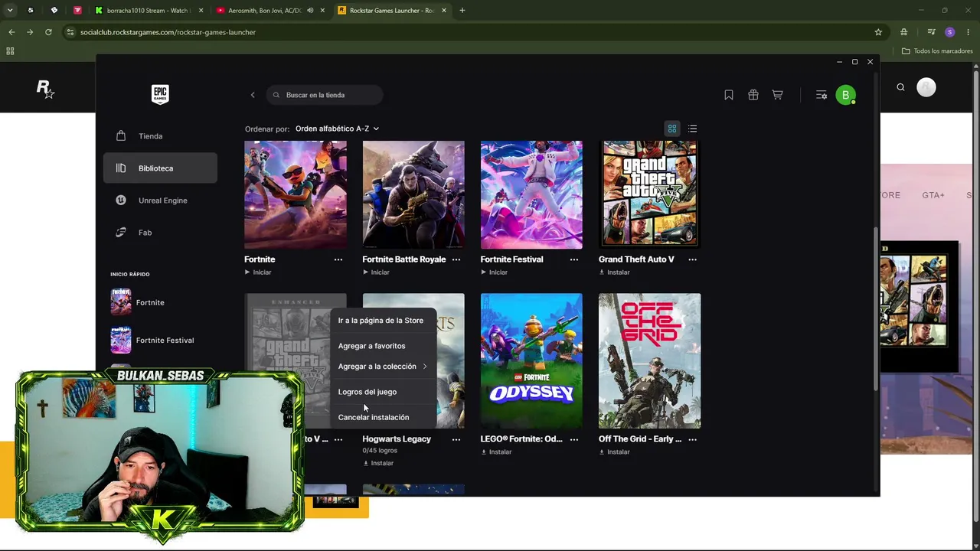Open the gift icon in the launcher header
The height and width of the screenshot is (551, 980).
(753, 95)
